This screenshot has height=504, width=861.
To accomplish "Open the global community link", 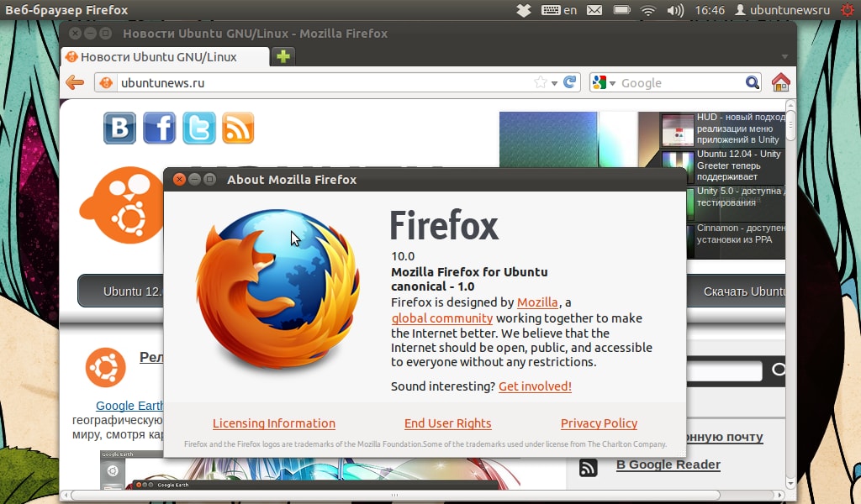I will (x=442, y=318).
